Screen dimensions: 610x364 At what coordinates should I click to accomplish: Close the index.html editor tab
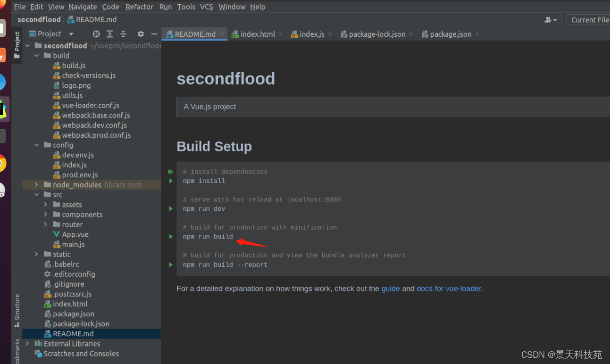tap(281, 34)
